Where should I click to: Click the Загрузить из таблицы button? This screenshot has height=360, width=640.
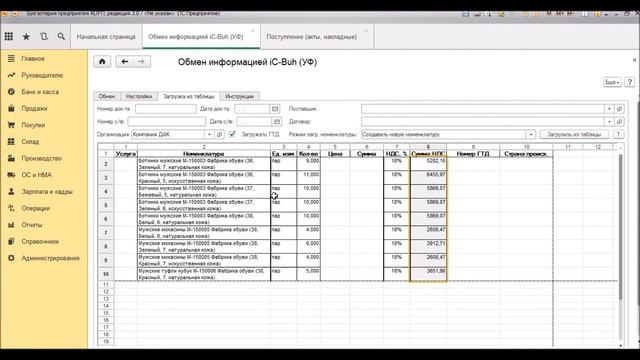click(x=574, y=134)
